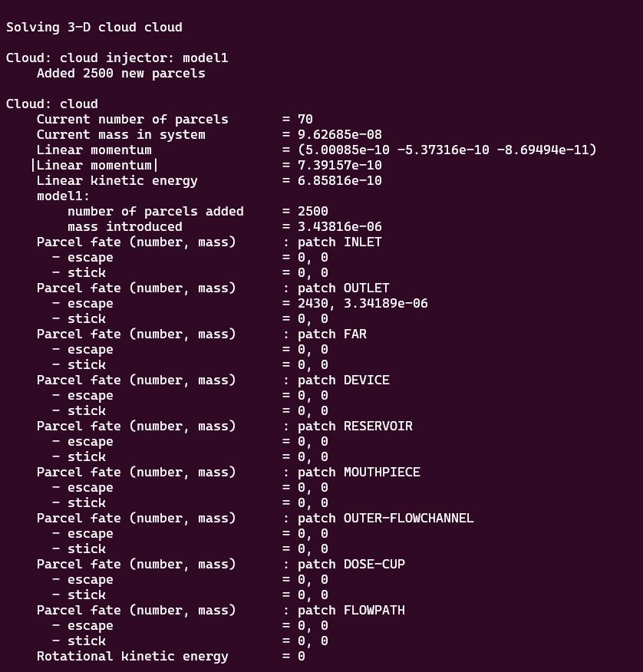Viewport: 643px width, 672px height.
Task: Click the OUTLET escape value '2430, 3.34189e-06'
Action: pos(363,304)
